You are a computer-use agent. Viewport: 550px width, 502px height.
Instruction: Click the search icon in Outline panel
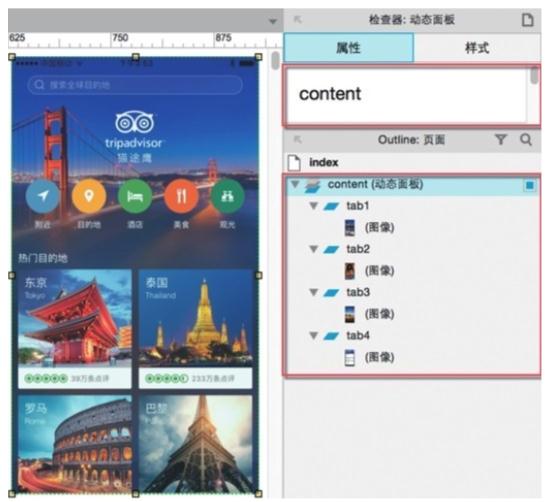click(525, 140)
